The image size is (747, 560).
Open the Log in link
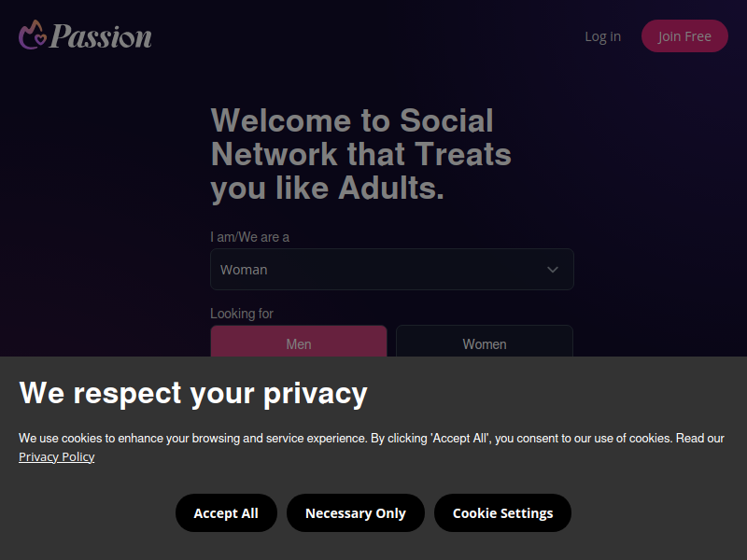(x=602, y=36)
